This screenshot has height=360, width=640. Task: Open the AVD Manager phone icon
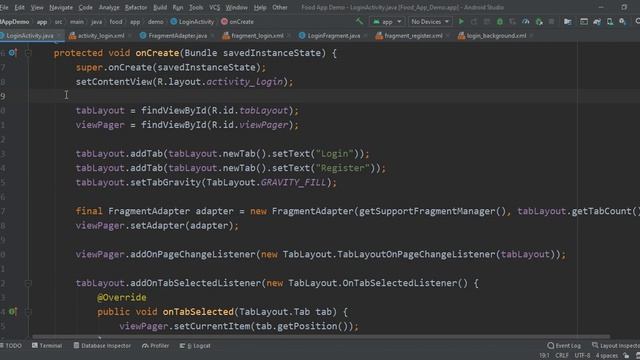610,22
